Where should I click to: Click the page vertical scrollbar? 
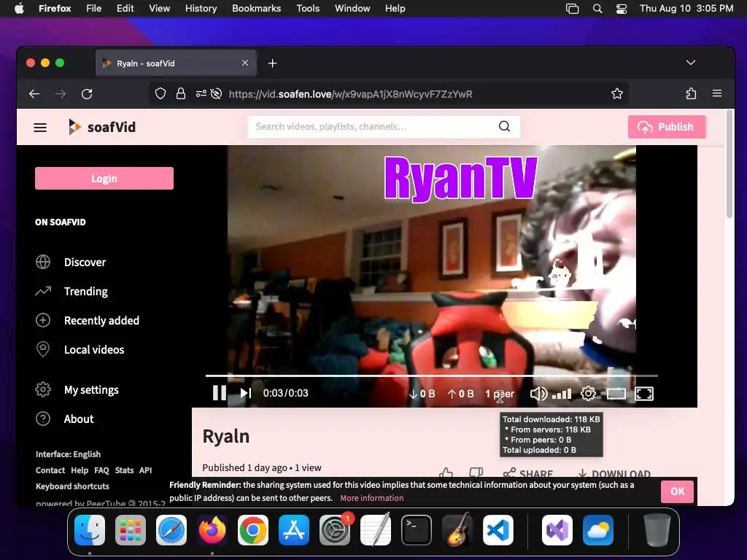click(729, 164)
